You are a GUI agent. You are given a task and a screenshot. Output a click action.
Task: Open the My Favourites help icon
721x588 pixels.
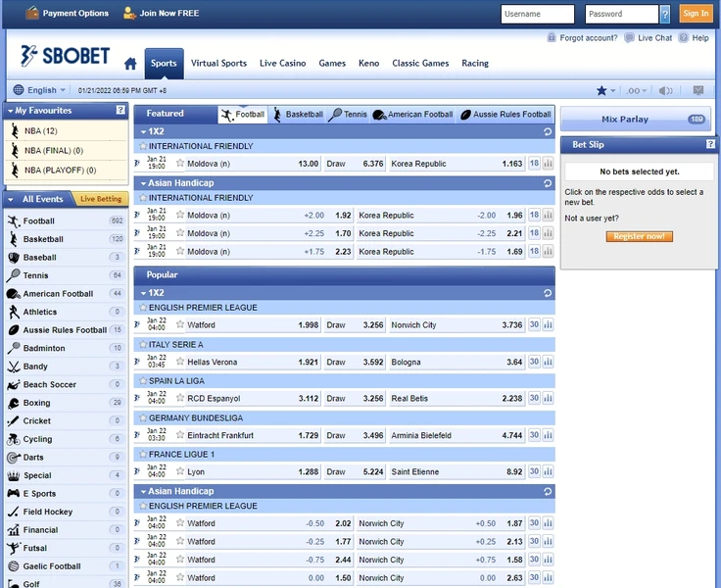121,111
